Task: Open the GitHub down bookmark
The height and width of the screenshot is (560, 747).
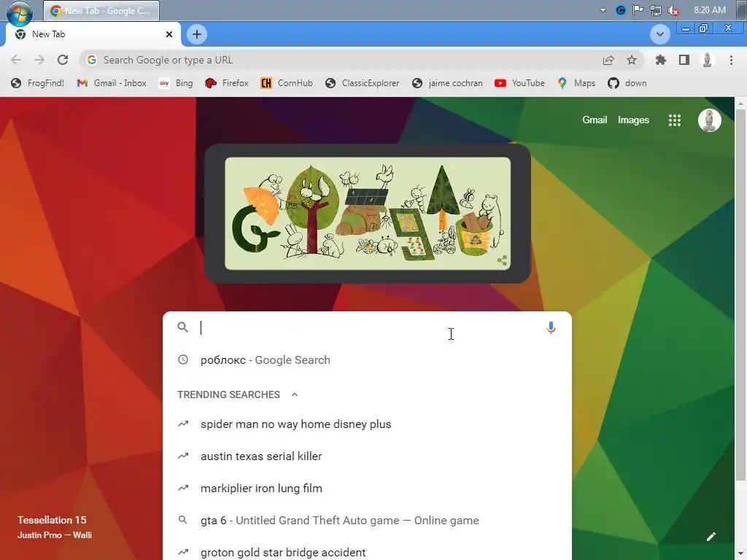Action: [x=627, y=83]
